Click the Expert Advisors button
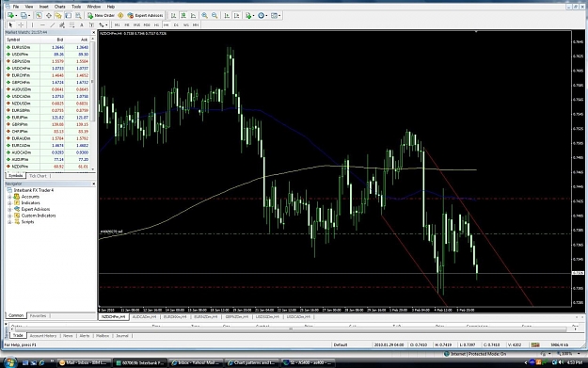The width and height of the screenshot is (588, 368). tap(145, 15)
